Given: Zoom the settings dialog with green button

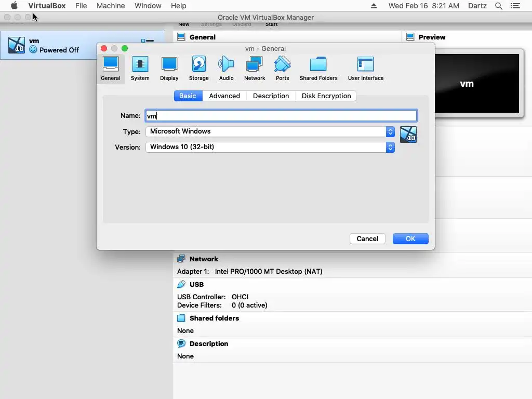Looking at the screenshot, I should point(125,48).
